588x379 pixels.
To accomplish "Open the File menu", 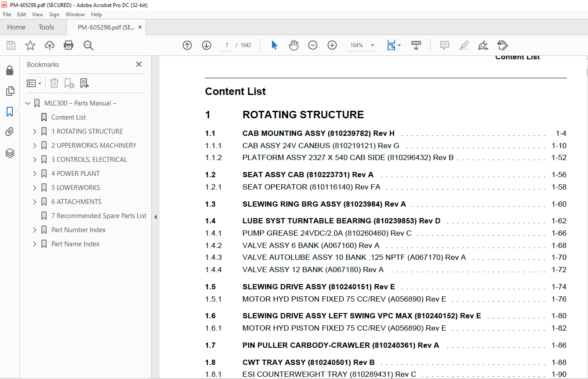I will tap(7, 15).
